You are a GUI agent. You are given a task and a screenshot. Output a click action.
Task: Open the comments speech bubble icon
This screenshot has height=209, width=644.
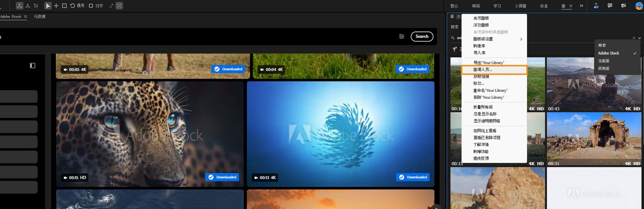(x=610, y=6)
